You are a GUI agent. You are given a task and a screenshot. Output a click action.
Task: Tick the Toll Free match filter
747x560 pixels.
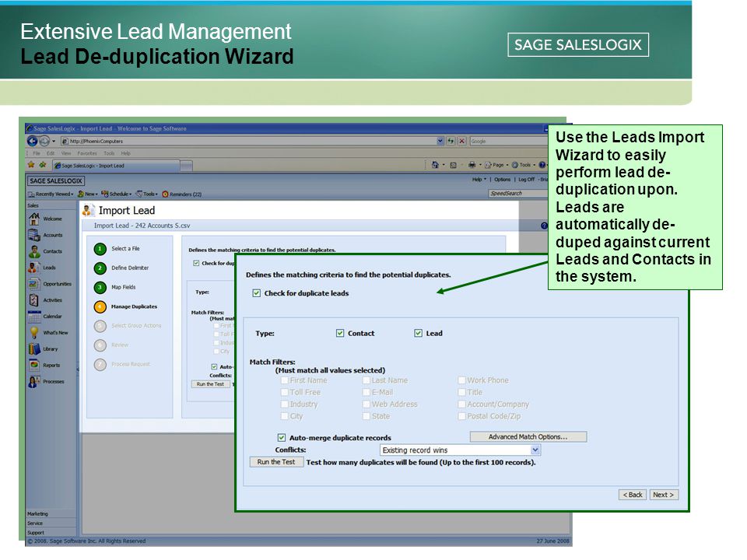point(285,392)
